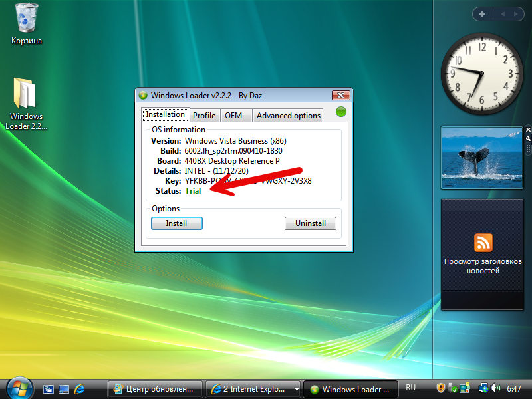Click the Trial status text
The height and width of the screenshot is (399, 532).
(193, 191)
